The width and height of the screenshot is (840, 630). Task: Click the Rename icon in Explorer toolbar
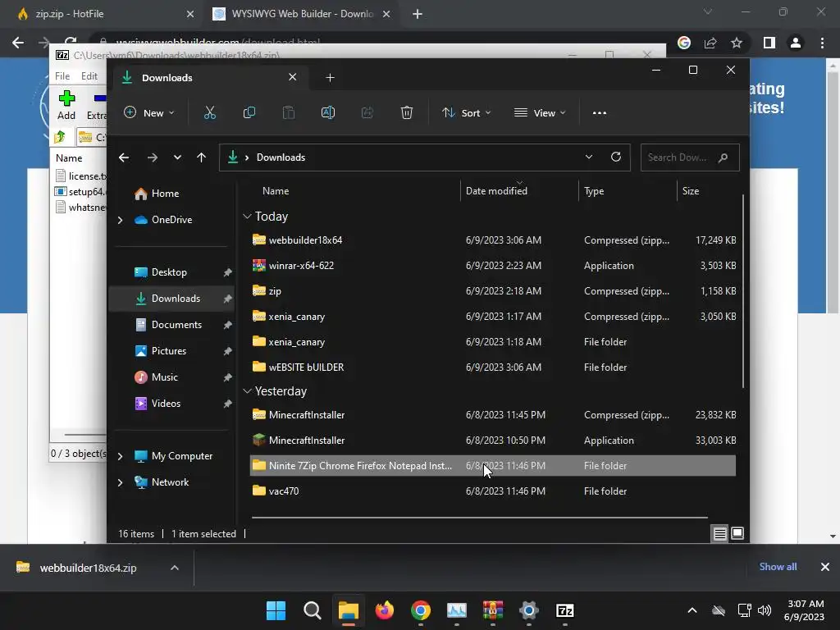point(328,113)
